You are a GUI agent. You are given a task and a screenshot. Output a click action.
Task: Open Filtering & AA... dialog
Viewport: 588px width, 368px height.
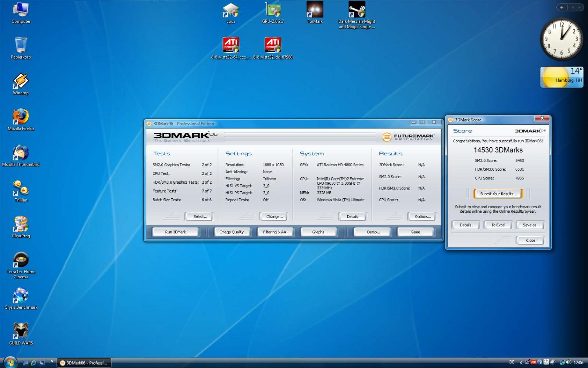click(x=276, y=232)
